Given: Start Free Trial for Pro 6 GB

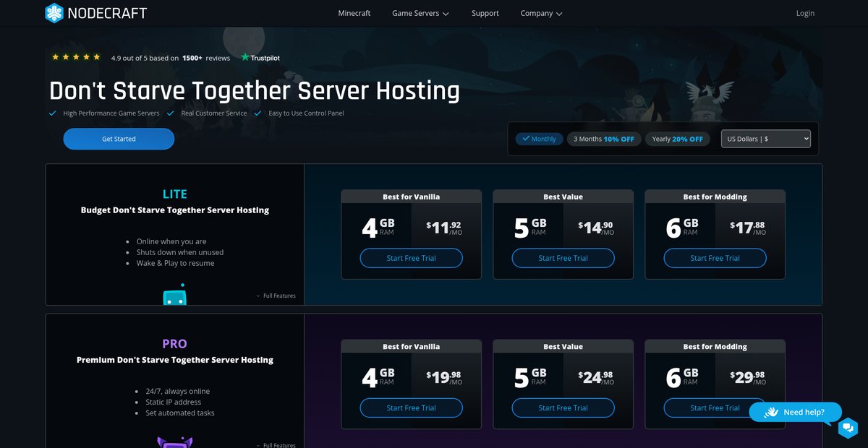Looking at the screenshot, I should click(715, 408).
